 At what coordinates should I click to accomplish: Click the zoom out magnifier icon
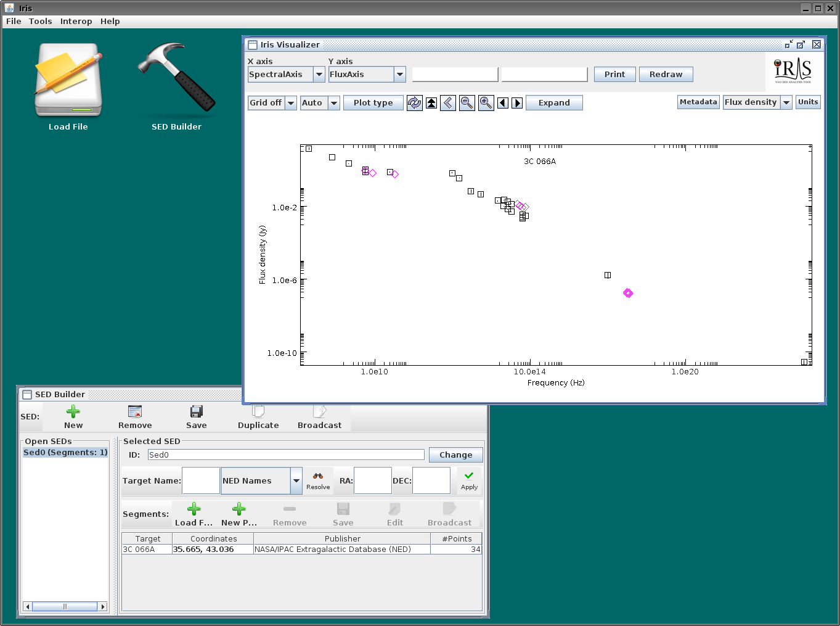[467, 103]
